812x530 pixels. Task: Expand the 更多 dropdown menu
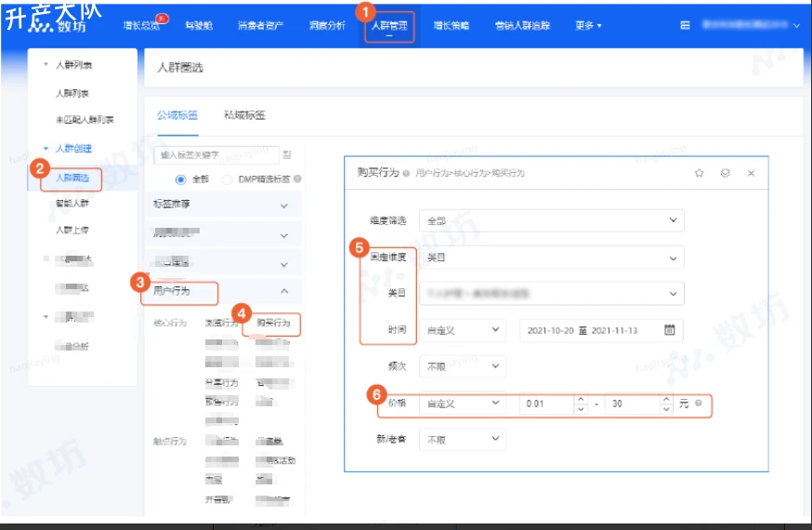pyautogui.click(x=588, y=25)
